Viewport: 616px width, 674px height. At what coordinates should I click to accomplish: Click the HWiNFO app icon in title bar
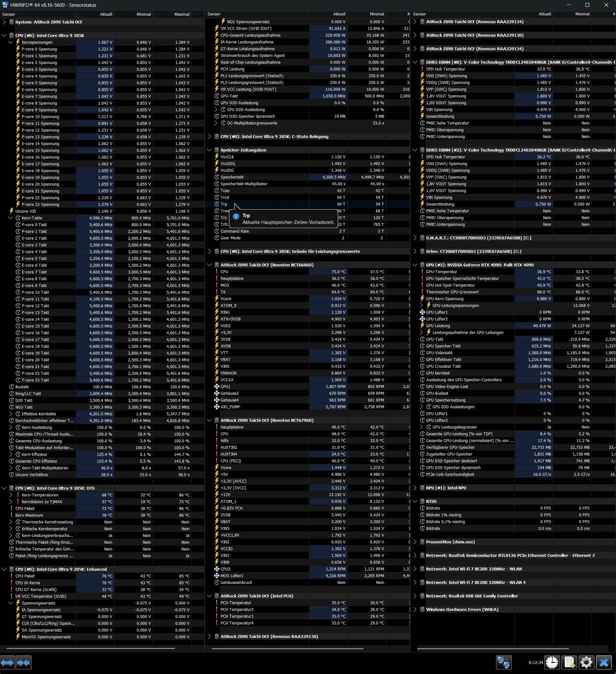coord(5,5)
